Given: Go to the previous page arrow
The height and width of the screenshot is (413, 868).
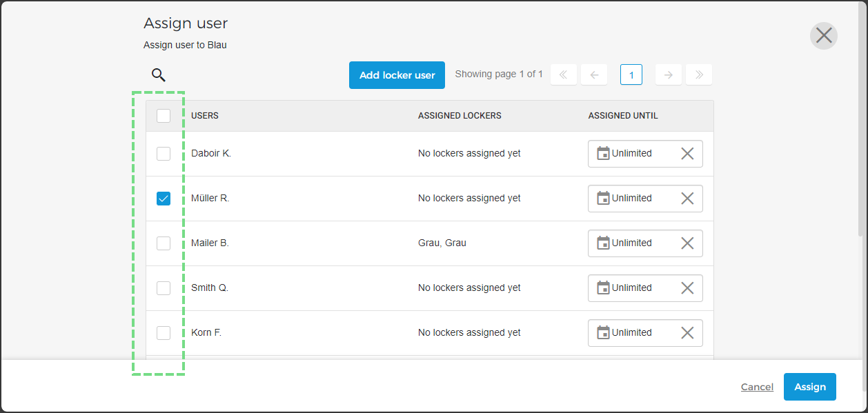Looking at the screenshot, I should 594,74.
